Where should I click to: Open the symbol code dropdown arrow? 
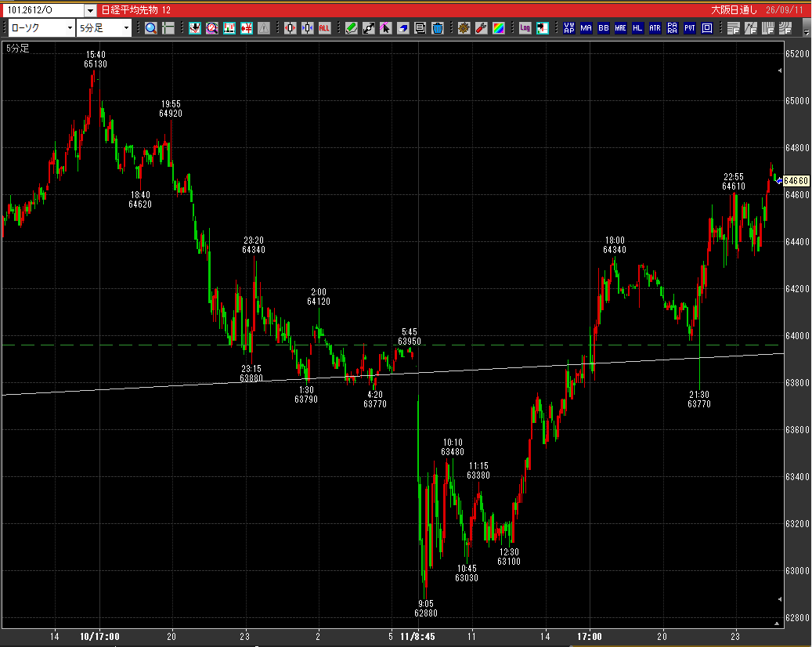click(90, 10)
